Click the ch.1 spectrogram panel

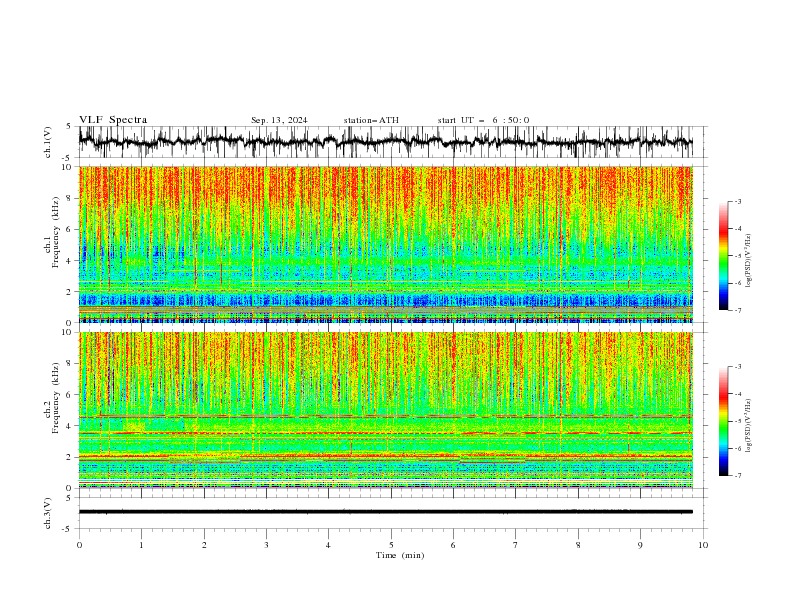pyautogui.click(x=385, y=244)
